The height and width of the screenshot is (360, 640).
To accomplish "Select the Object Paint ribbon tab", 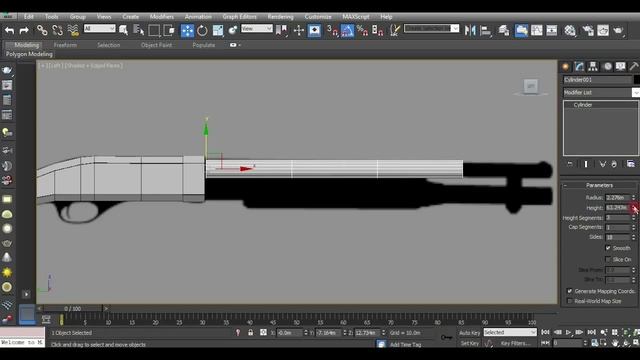I will click(x=156, y=45).
